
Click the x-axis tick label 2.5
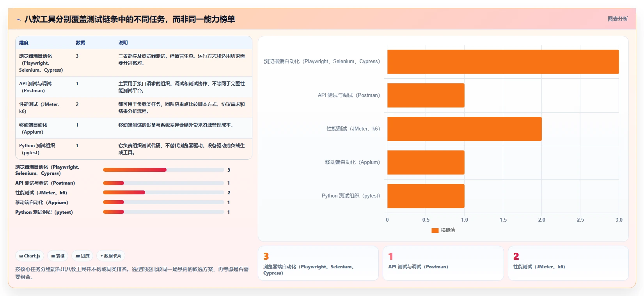pos(580,220)
